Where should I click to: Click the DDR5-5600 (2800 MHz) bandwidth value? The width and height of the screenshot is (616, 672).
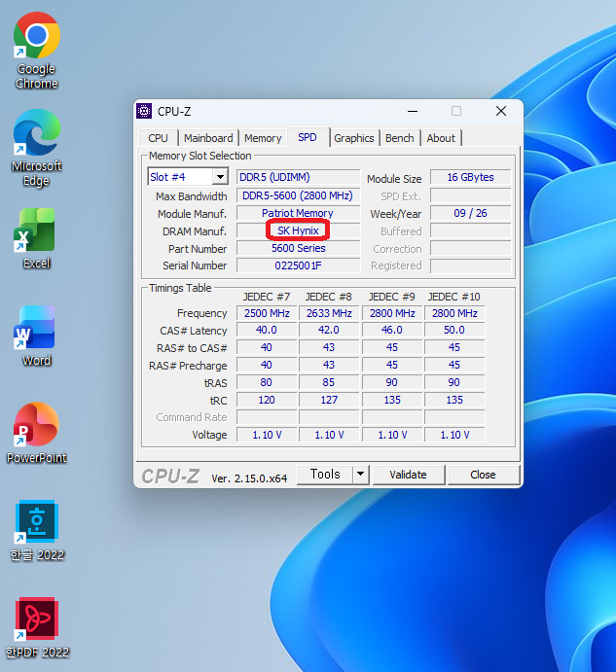tap(298, 195)
